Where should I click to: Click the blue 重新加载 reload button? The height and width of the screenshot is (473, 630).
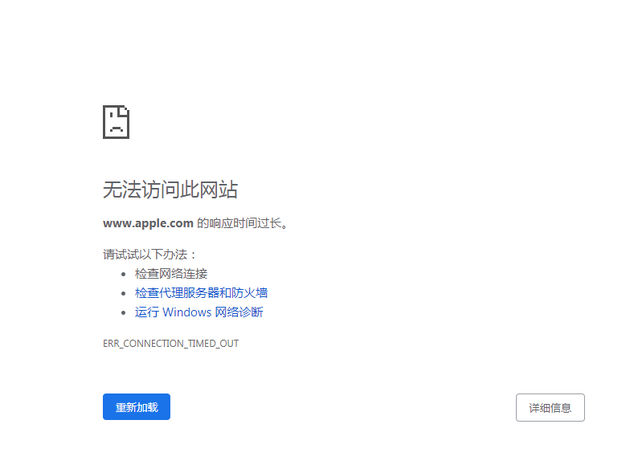pyautogui.click(x=137, y=407)
